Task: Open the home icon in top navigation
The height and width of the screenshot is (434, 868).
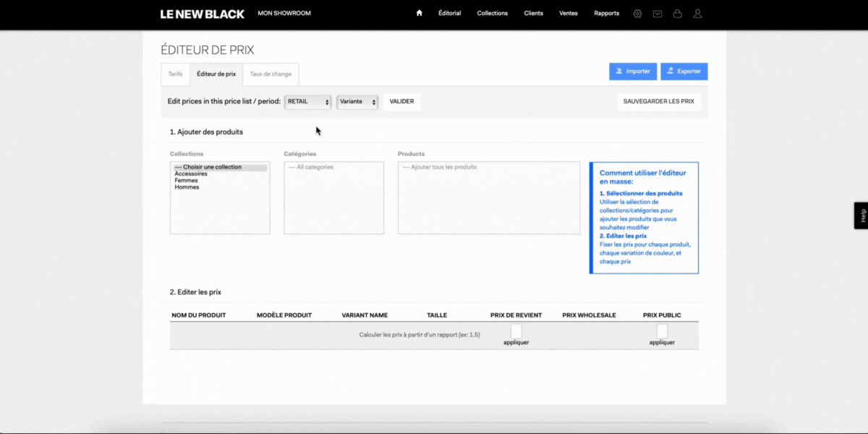Action: click(419, 13)
